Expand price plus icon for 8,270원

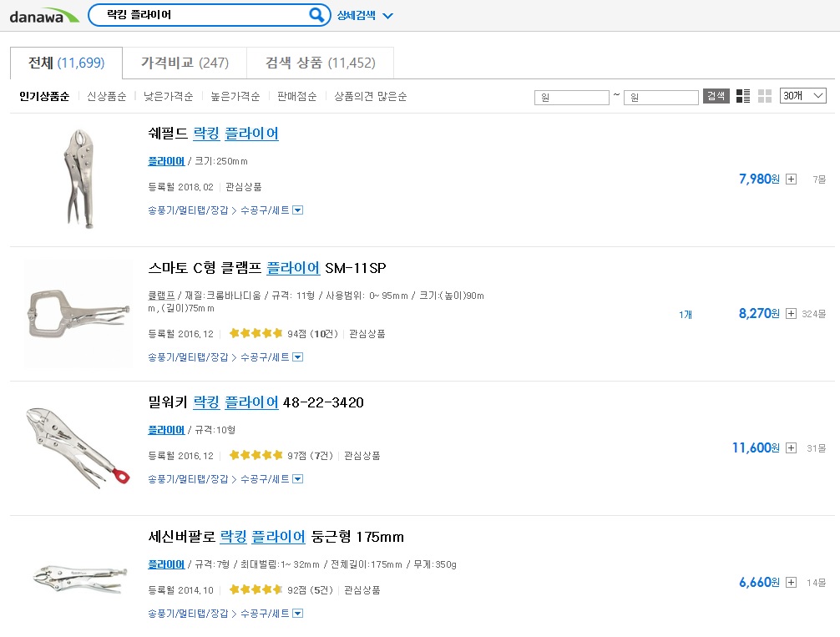[x=791, y=313]
